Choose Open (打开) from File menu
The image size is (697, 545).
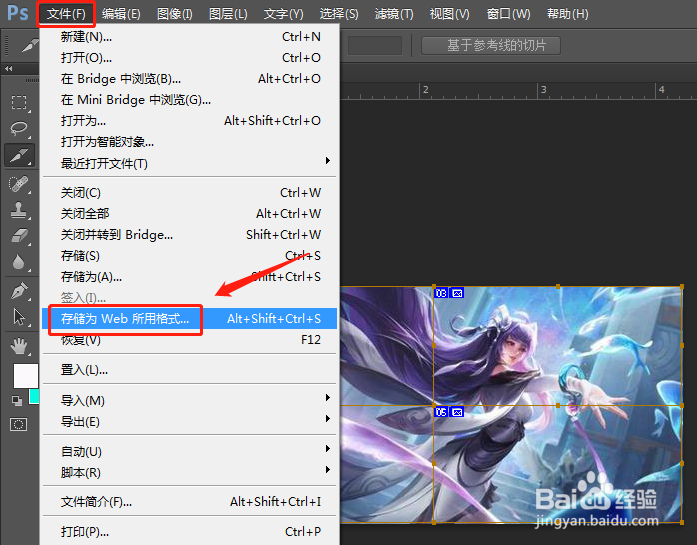pos(189,57)
